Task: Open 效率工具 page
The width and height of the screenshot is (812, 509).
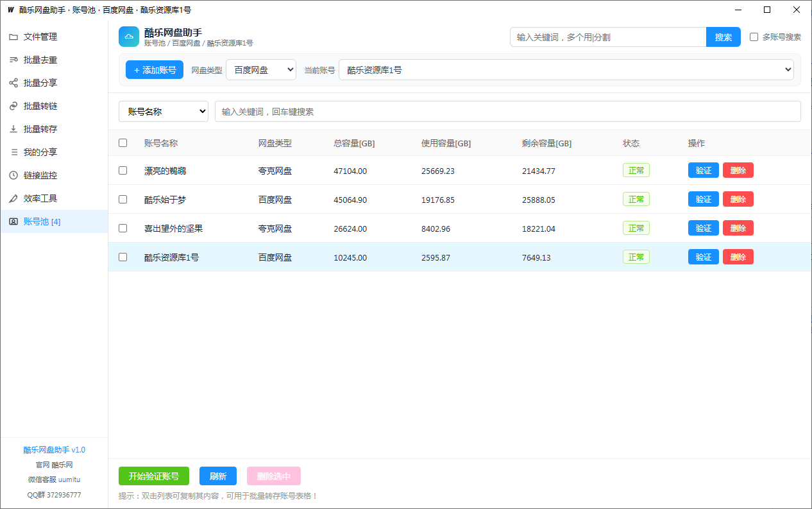Action: [54, 198]
